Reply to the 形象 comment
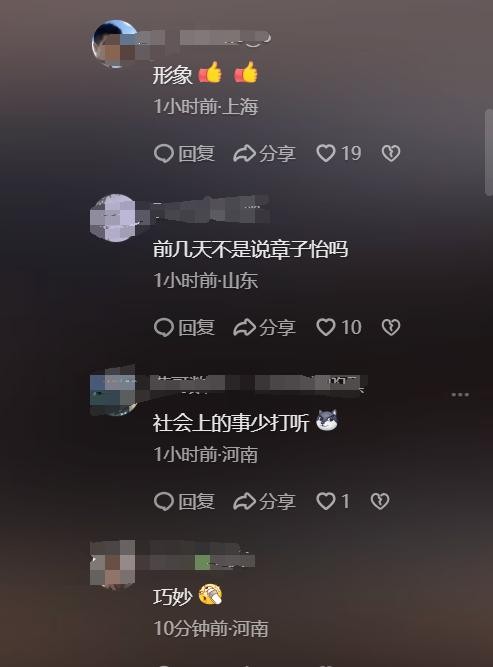 184,153
